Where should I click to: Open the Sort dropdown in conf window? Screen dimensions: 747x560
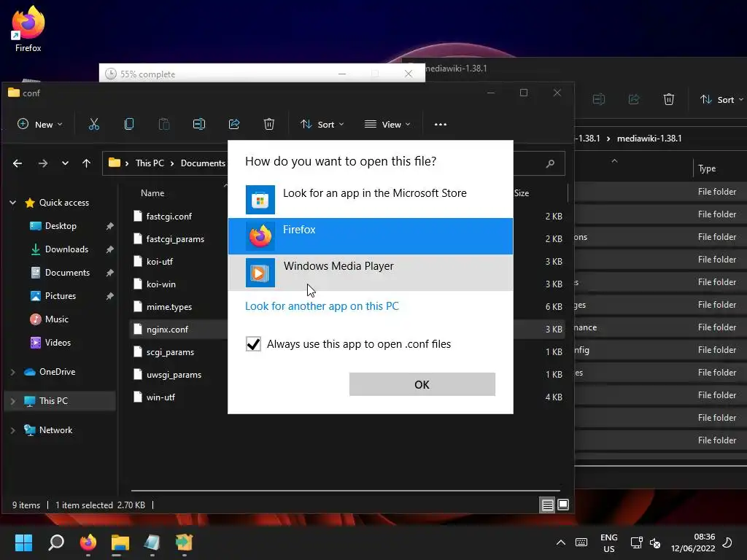(322, 124)
